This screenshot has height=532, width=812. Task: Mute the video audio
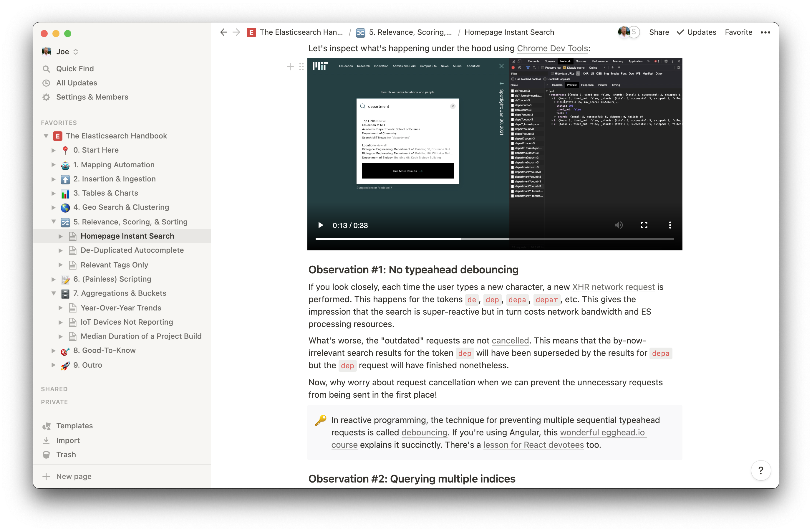[619, 225]
